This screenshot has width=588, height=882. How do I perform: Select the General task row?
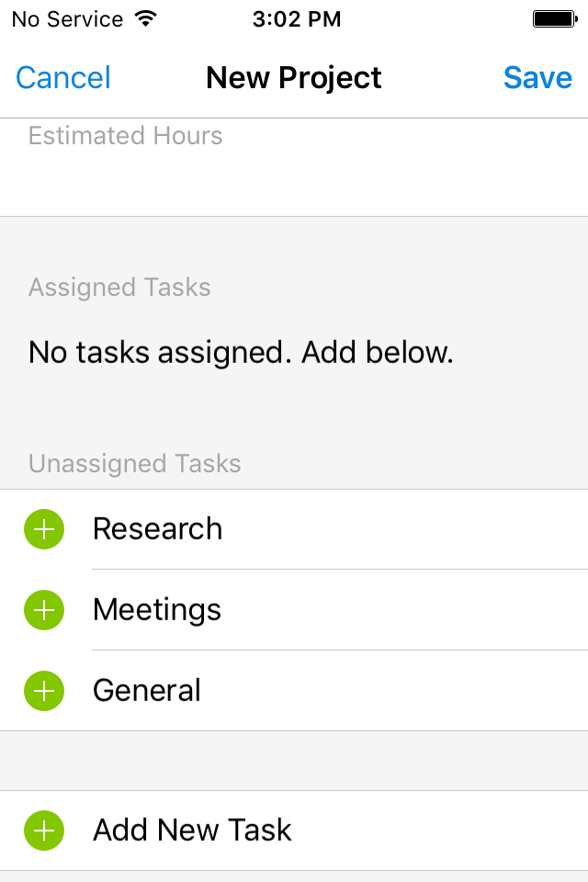coord(147,691)
